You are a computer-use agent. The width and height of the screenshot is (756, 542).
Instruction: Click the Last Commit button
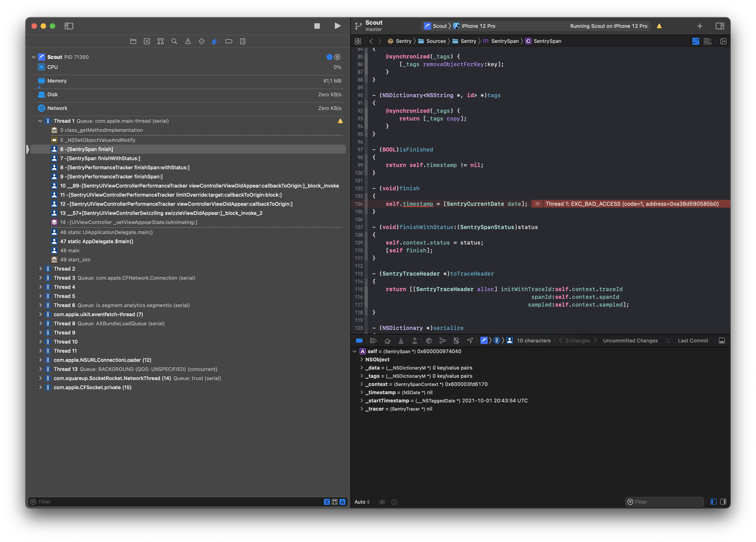coord(693,340)
